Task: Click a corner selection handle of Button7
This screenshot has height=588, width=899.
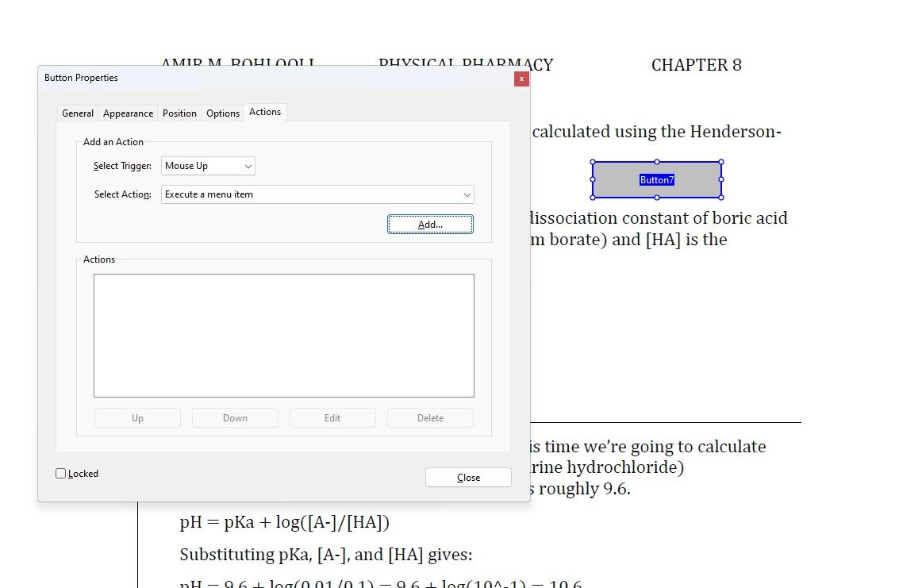Action: click(593, 162)
